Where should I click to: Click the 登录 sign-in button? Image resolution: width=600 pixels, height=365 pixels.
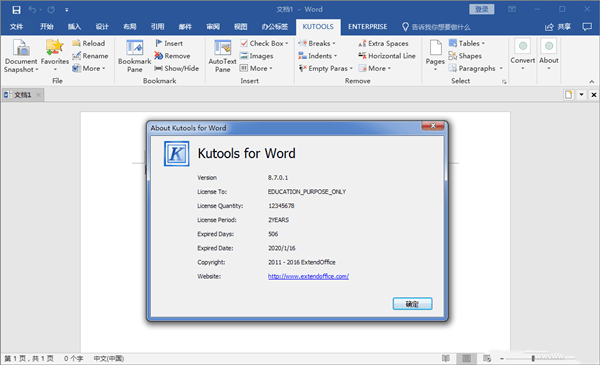pos(482,9)
